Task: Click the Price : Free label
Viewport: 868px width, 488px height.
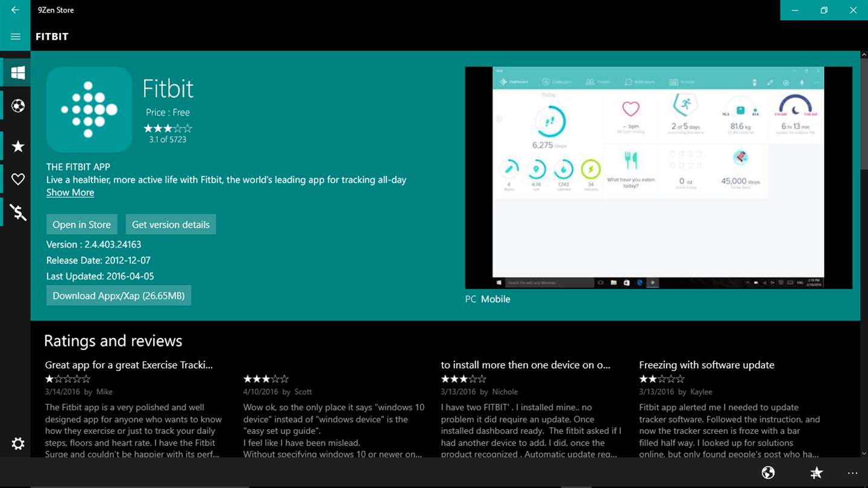Action: point(168,113)
